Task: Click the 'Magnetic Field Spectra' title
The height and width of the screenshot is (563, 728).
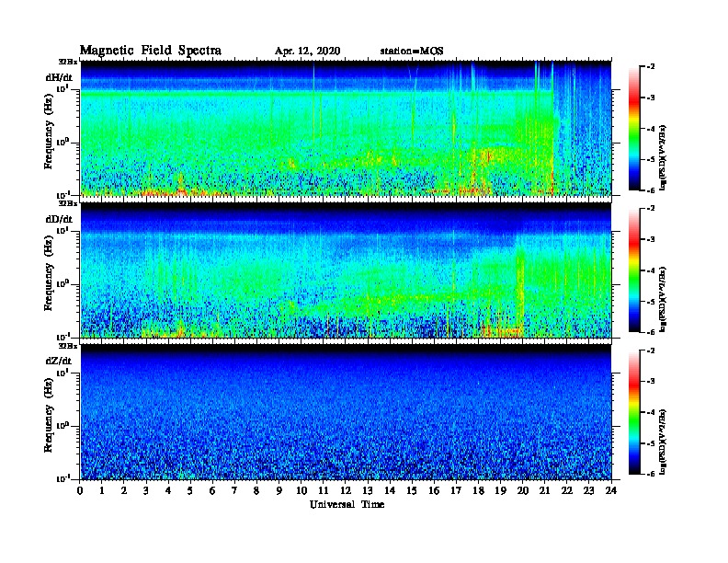Action: coord(151,51)
